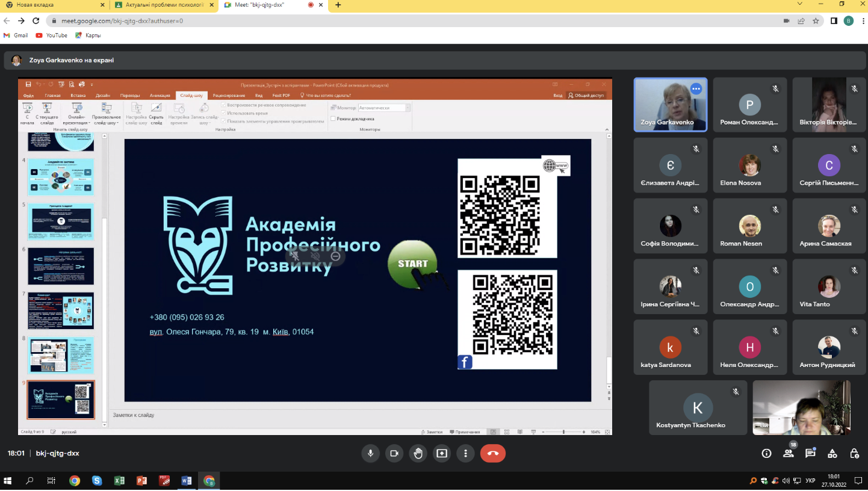Switch to the Рецензирование ribbon tab
Image resolution: width=868 pixels, height=491 pixels.
229,95
